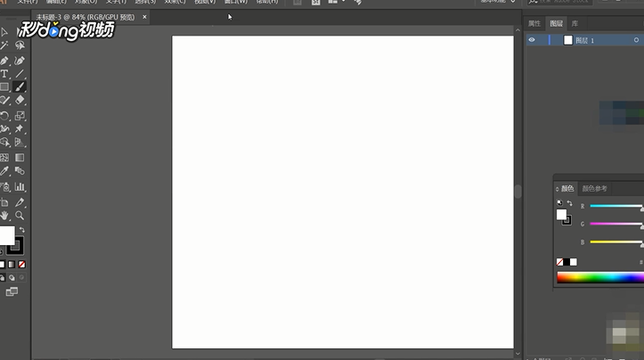This screenshot has height=360, width=644.
Task: Set paint type to solid Color
Action: pos(2,265)
